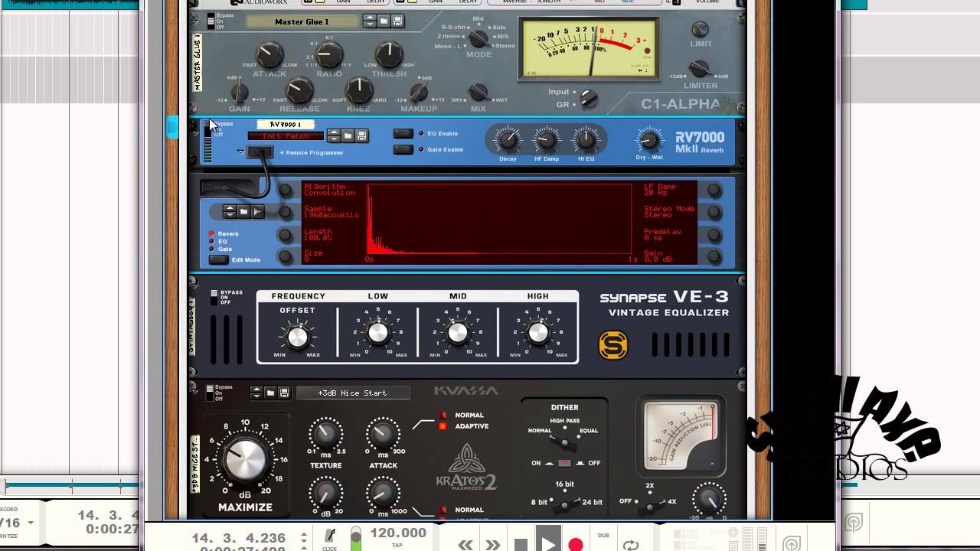Image resolution: width=980 pixels, height=551 pixels.
Task: Save the RV7000 patch
Action: point(361,136)
